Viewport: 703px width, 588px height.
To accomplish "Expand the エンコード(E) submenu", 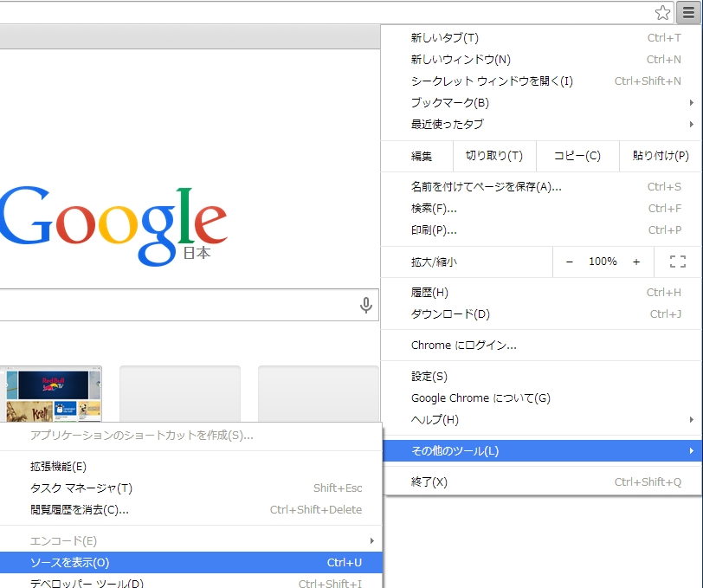I will (191, 541).
